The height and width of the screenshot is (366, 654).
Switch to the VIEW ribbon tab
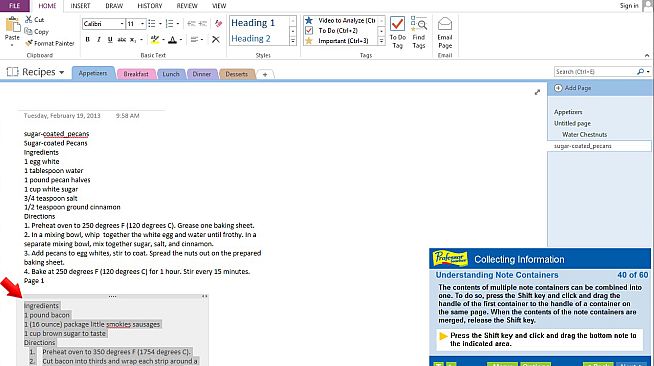(x=219, y=6)
